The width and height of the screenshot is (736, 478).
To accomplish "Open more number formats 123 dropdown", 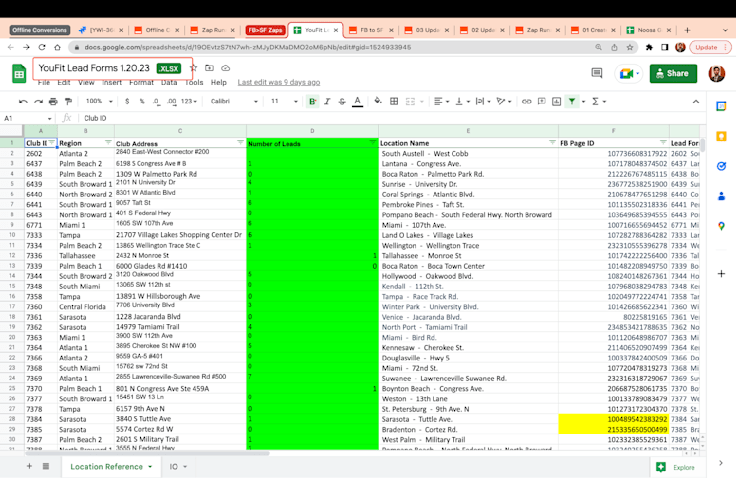I will [189, 101].
